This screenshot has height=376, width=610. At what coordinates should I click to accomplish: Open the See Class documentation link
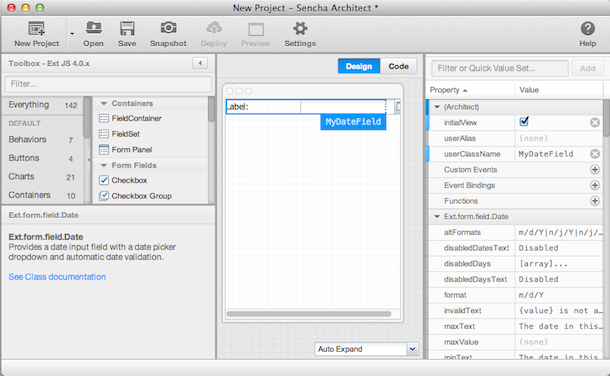point(57,277)
